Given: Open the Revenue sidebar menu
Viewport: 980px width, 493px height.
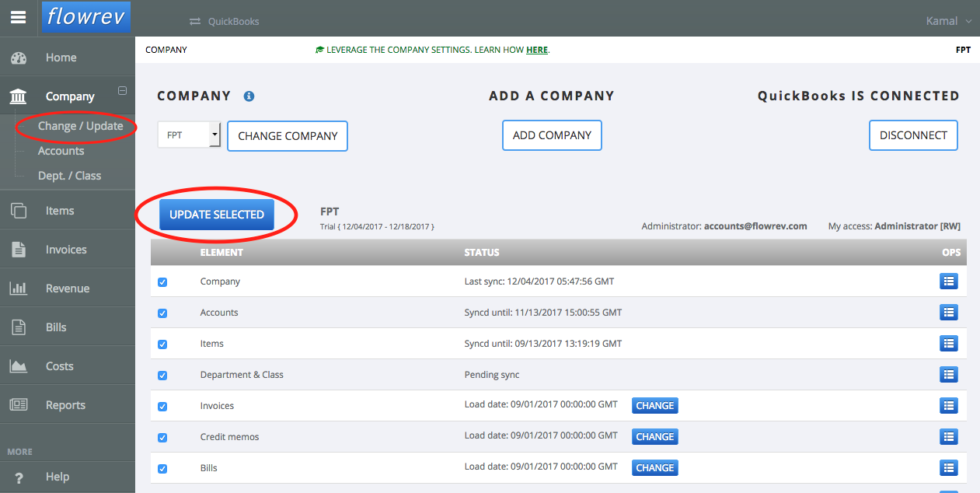Looking at the screenshot, I should tap(68, 288).
